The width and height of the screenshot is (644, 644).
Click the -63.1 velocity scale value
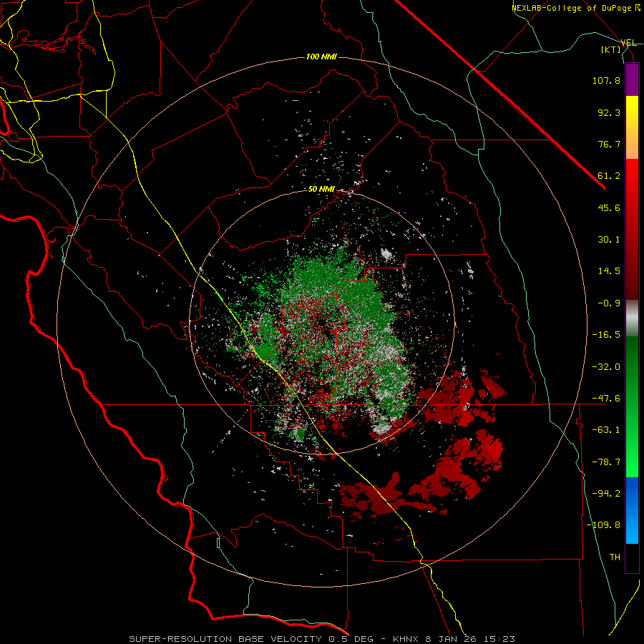pos(606,430)
